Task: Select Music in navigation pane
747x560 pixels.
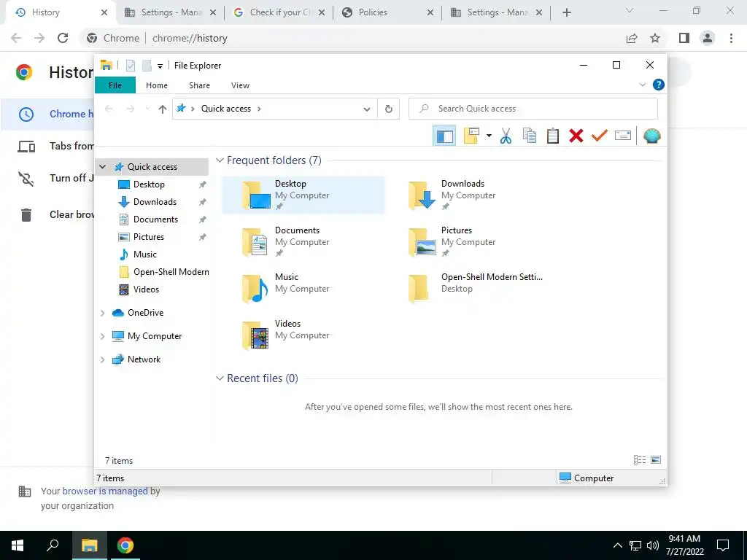Action: click(x=145, y=254)
